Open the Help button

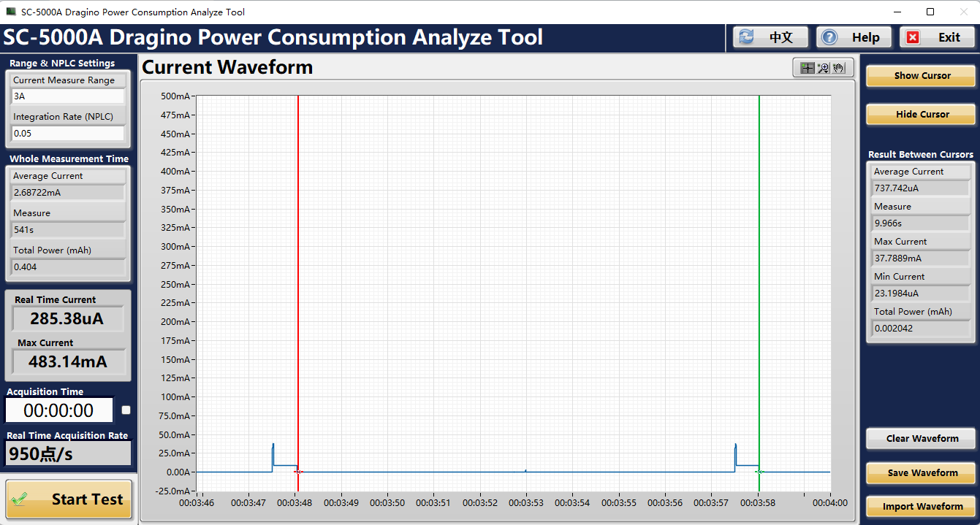tap(854, 37)
